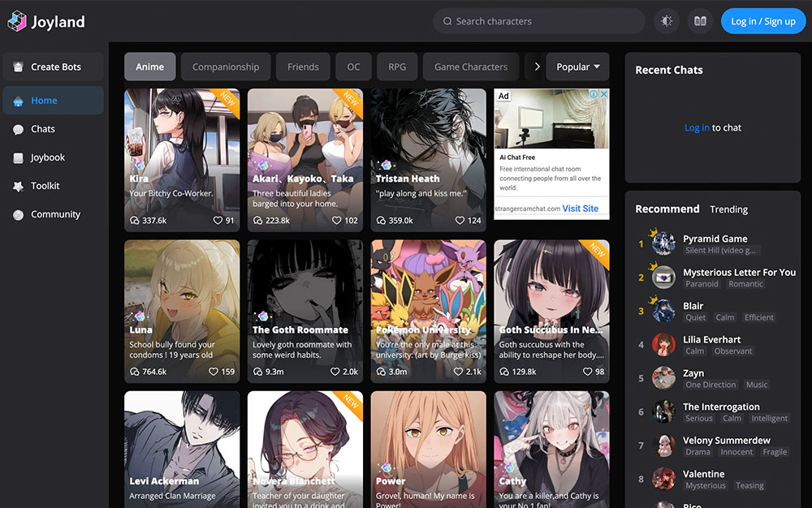This screenshot has height=508, width=812.
Task: Click the Community sidebar icon
Action: 18,215
